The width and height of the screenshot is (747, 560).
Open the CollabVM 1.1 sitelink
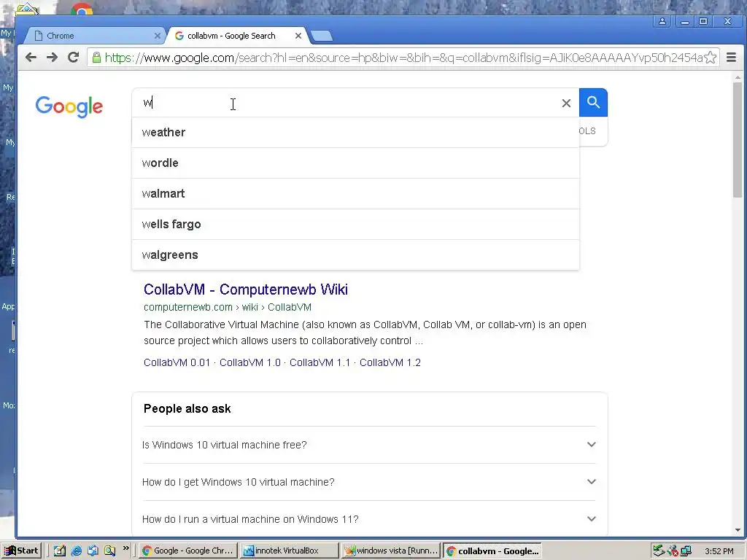coord(320,362)
